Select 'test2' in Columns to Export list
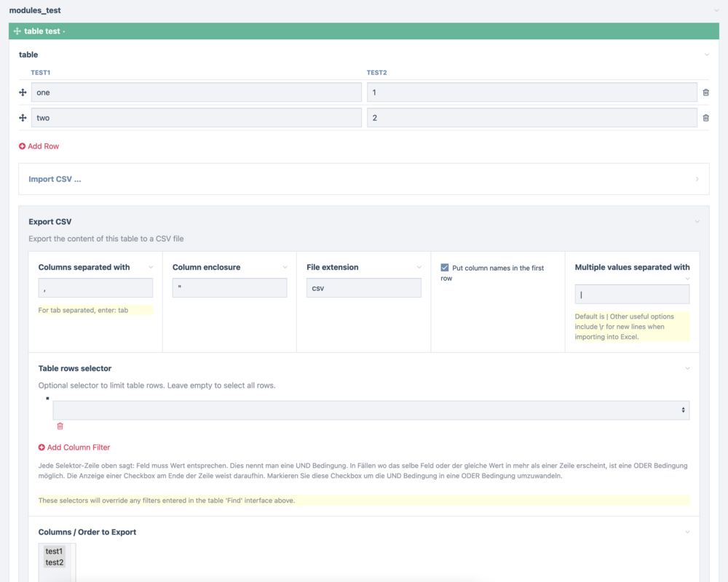The width and height of the screenshot is (728, 582). 55,562
